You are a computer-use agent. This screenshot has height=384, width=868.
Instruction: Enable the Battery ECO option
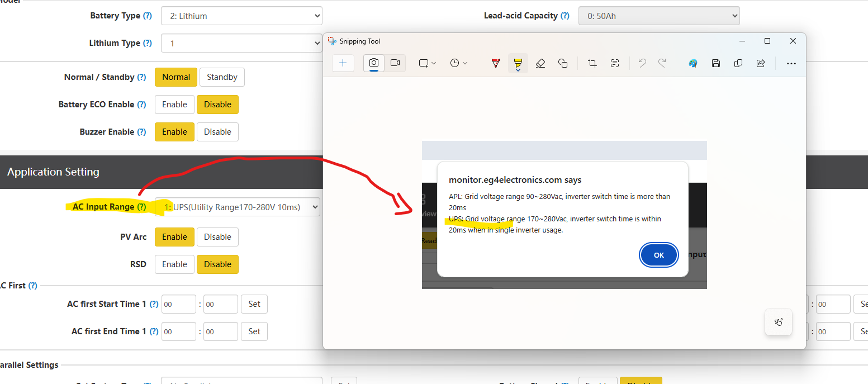tap(174, 105)
